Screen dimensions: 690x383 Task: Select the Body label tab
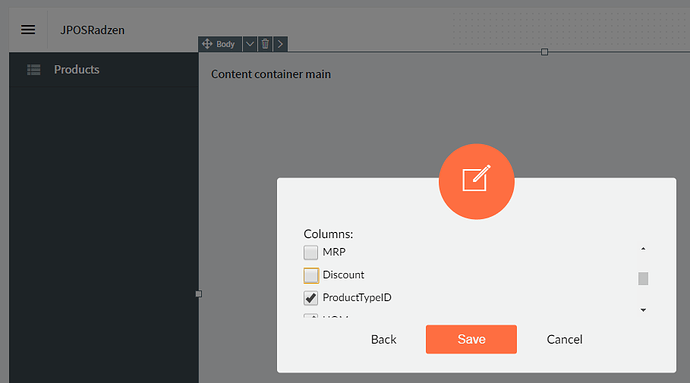[x=225, y=44]
